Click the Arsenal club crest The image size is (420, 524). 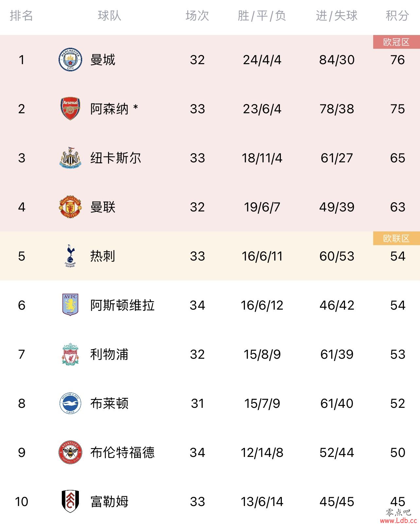70,109
